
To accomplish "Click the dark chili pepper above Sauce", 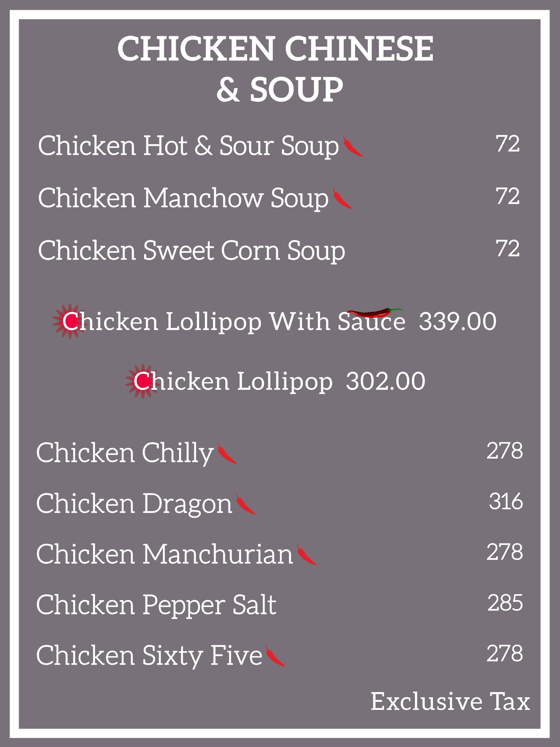I will [375, 313].
